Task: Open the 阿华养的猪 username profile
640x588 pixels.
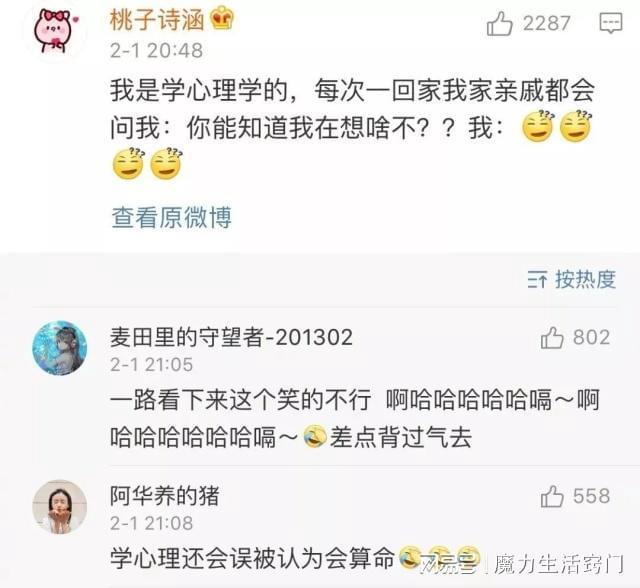Action: pos(164,496)
